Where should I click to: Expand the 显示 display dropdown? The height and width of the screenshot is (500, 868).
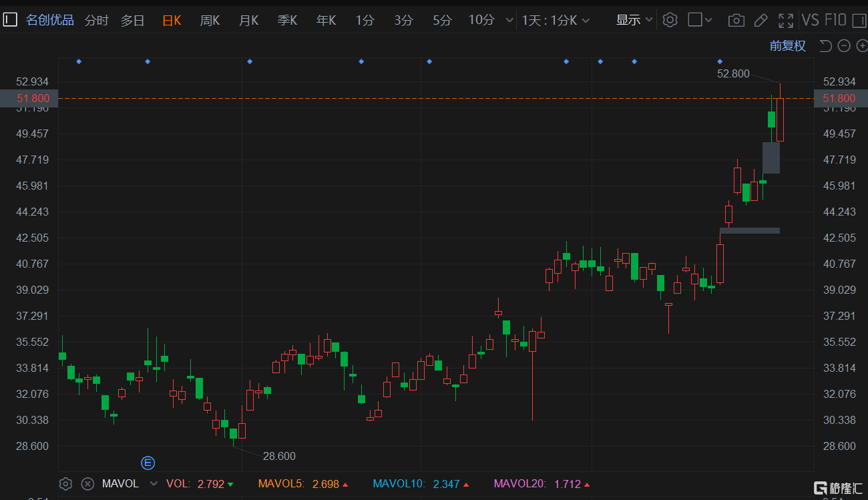click(x=634, y=20)
